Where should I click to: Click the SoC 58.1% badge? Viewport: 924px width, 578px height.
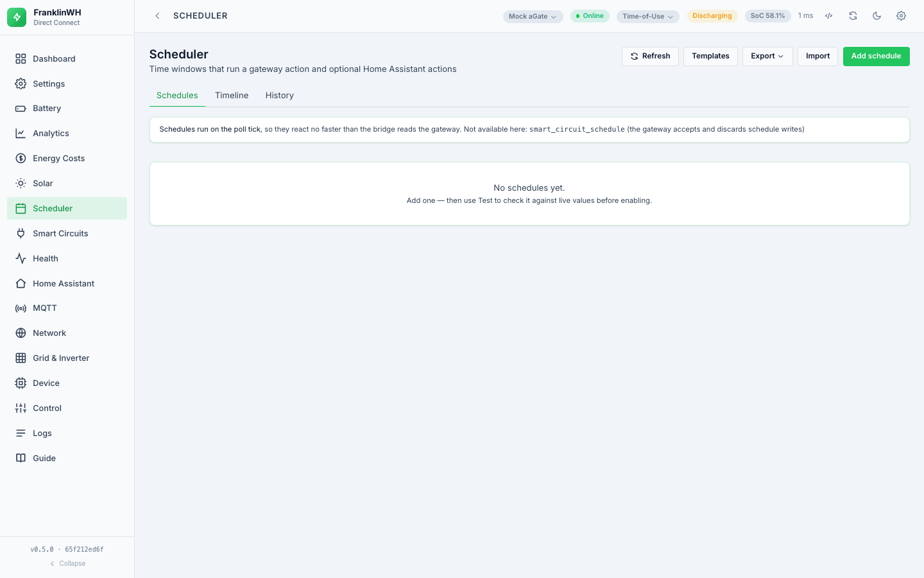pyautogui.click(x=767, y=16)
